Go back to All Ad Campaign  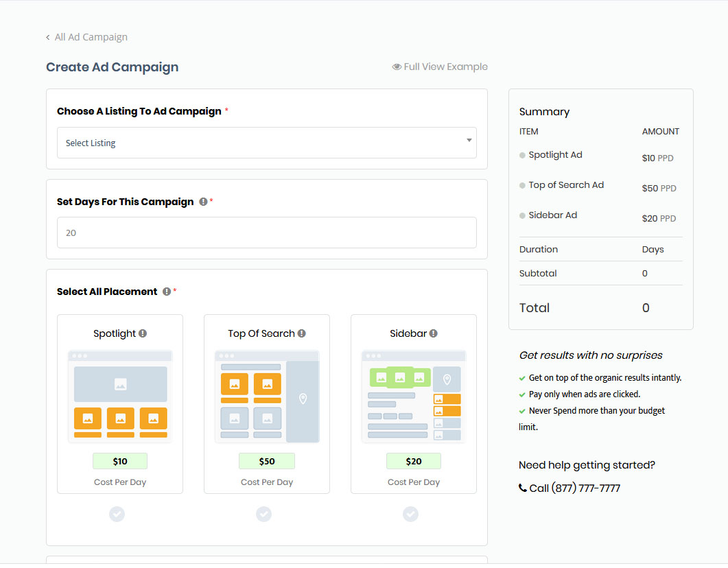[x=91, y=37]
